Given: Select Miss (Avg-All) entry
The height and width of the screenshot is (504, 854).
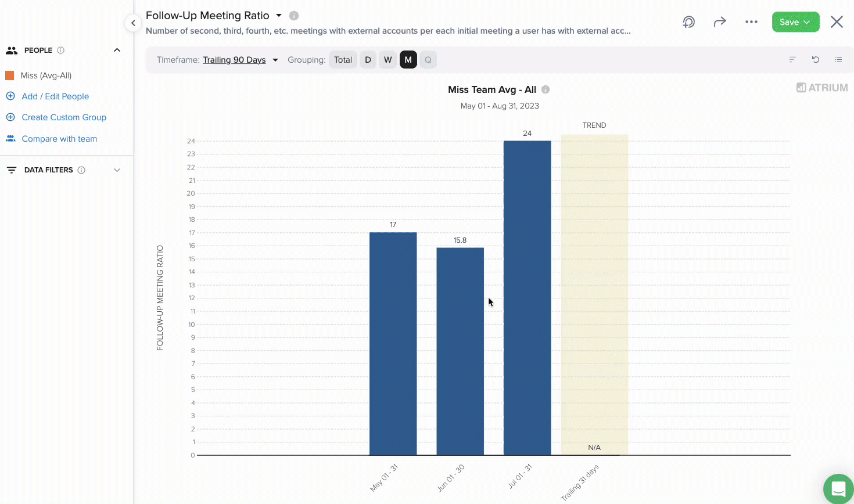Looking at the screenshot, I should coord(46,75).
